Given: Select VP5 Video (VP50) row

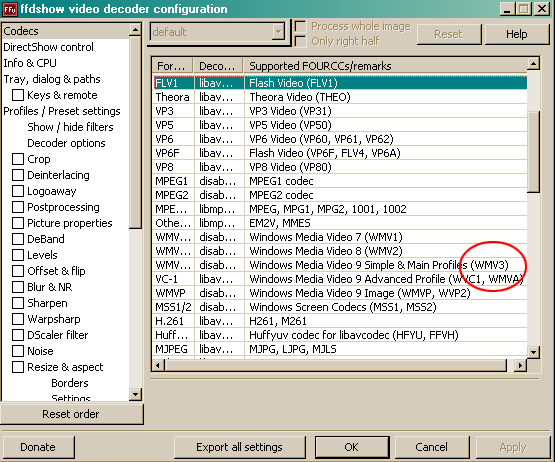Looking at the screenshot, I should [340, 125].
